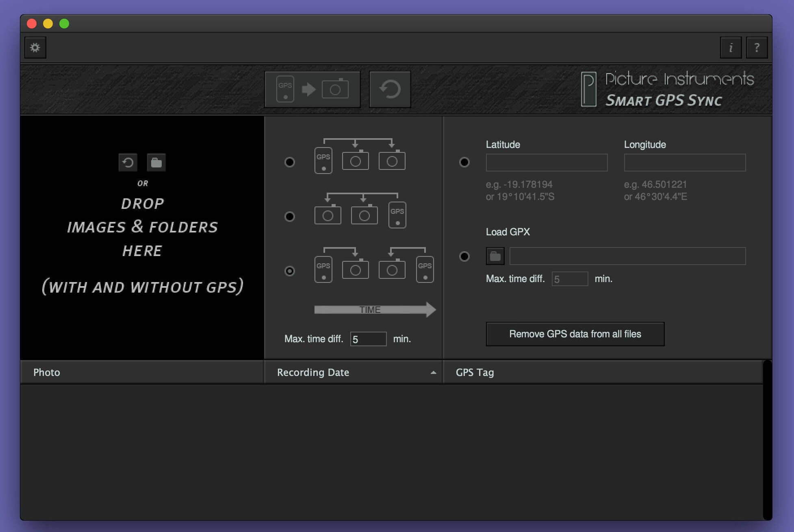Image resolution: width=794 pixels, height=532 pixels.
Task: Click the red close window button
Action: [32, 24]
